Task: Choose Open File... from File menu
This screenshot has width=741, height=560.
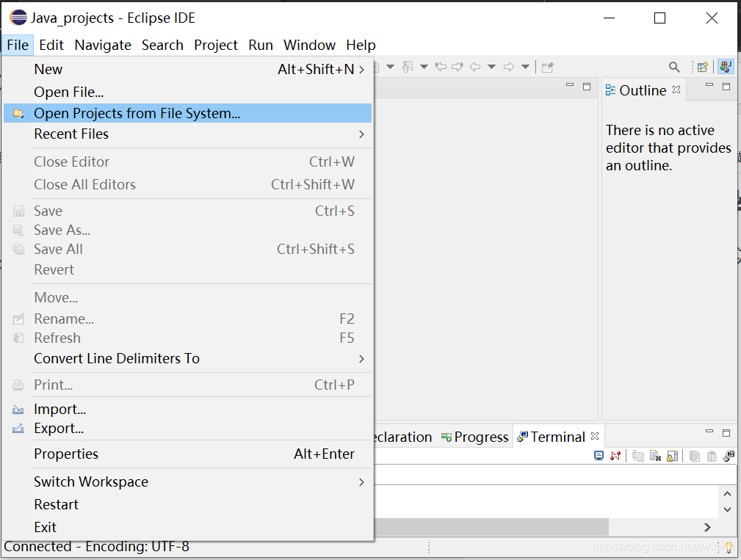Action: [x=187, y=92]
